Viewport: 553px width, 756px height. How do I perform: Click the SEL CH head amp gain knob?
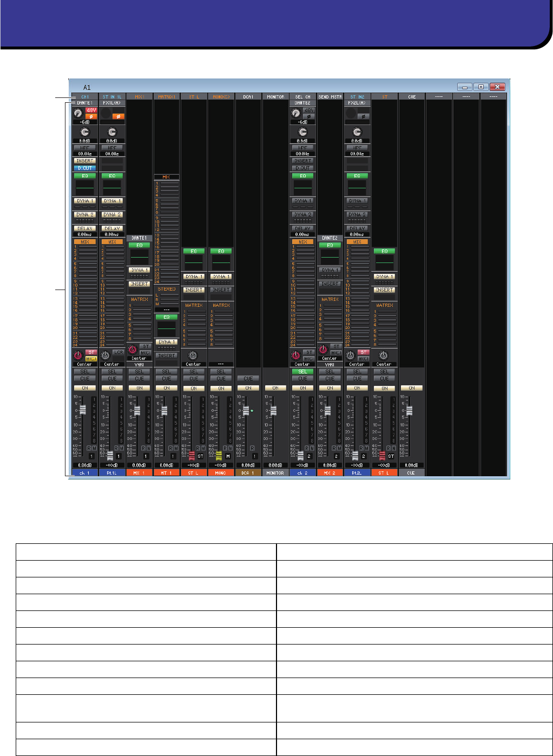pyautogui.click(x=295, y=113)
